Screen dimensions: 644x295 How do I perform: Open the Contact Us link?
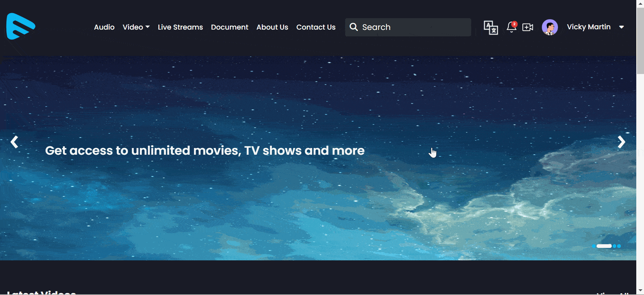pos(316,27)
